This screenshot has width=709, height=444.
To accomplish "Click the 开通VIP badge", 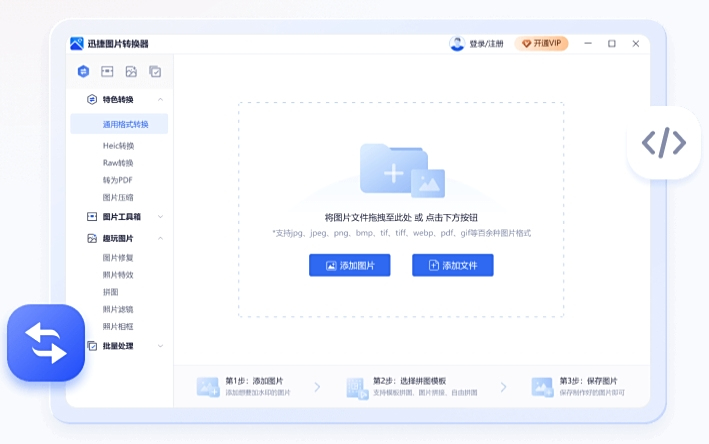I will tap(541, 44).
